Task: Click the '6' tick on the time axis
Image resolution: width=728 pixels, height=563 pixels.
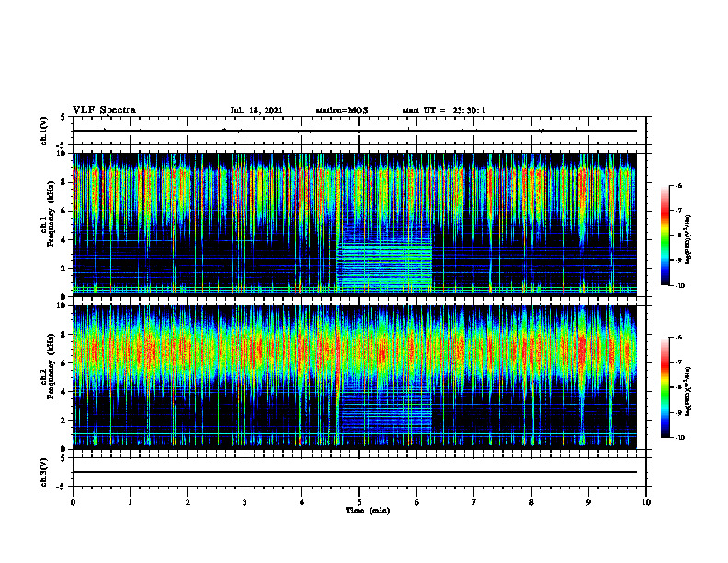Action: (x=417, y=502)
